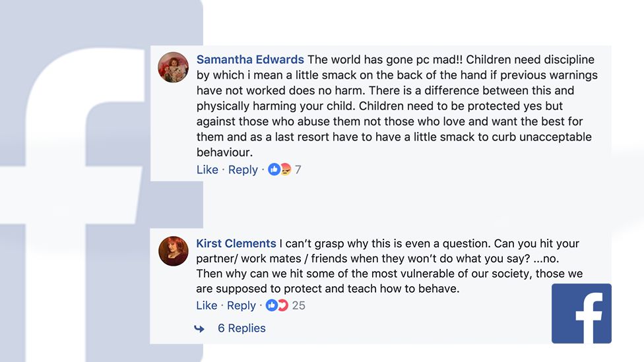Click Samantha's comment text about discipline
The height and width of the screenshot is (362, 644).
(396, 106)
